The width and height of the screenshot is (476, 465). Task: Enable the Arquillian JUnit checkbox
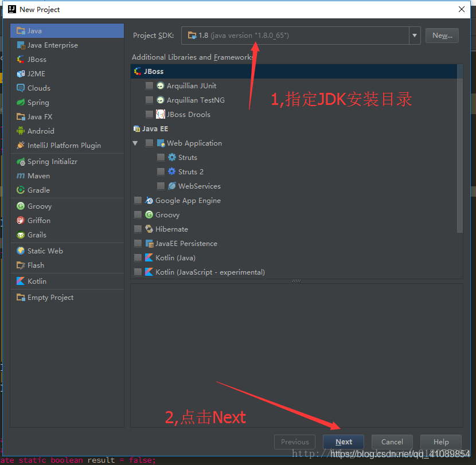[x=149, y=86]
